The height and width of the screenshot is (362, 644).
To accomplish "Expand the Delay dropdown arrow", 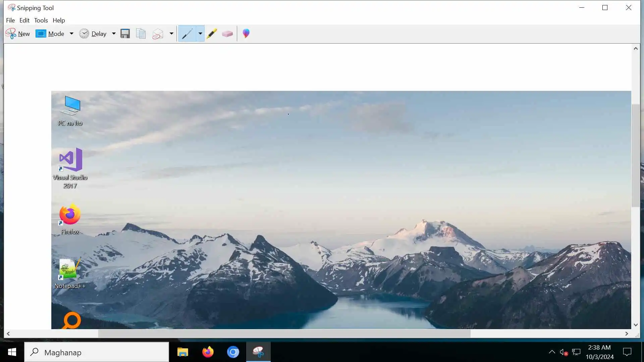I will click(114, 34).
